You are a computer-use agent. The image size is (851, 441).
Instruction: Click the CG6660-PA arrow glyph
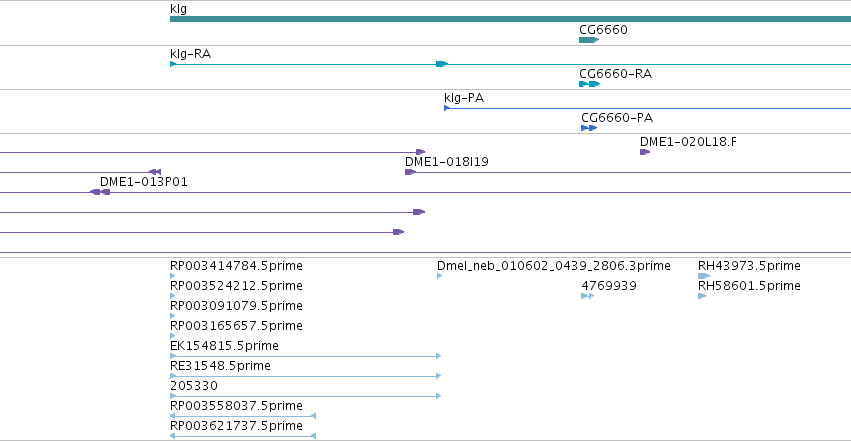point(589,128)
